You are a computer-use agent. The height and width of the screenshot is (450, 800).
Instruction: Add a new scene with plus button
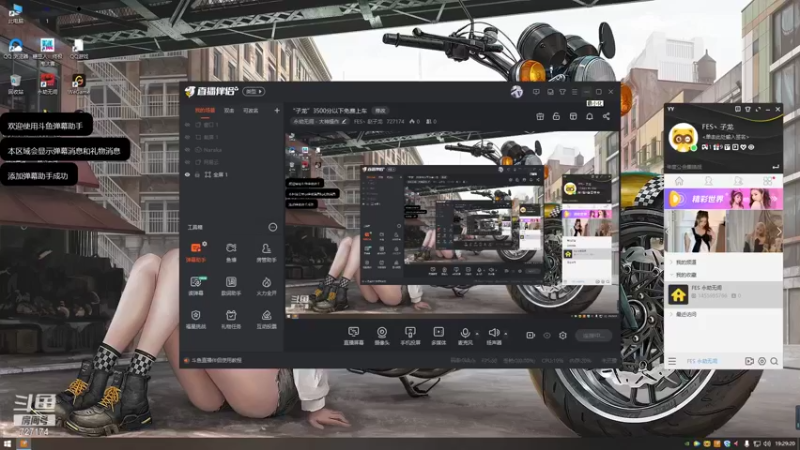click(x=277, y=110)
